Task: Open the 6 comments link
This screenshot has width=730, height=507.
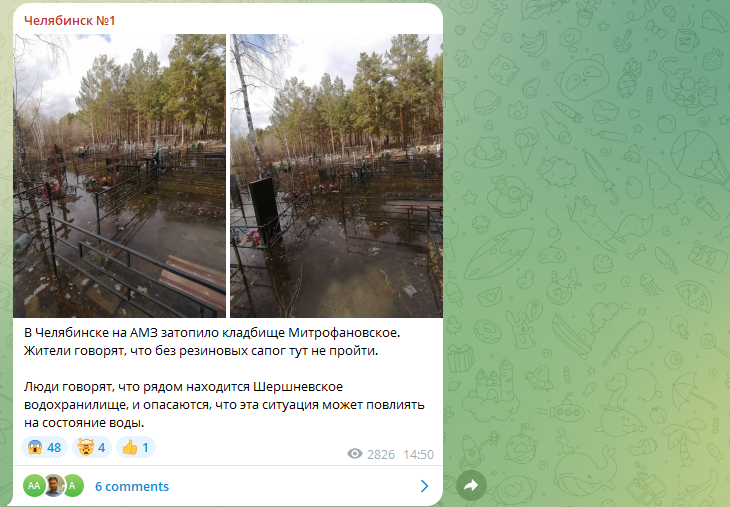Action: coord(132,486)
